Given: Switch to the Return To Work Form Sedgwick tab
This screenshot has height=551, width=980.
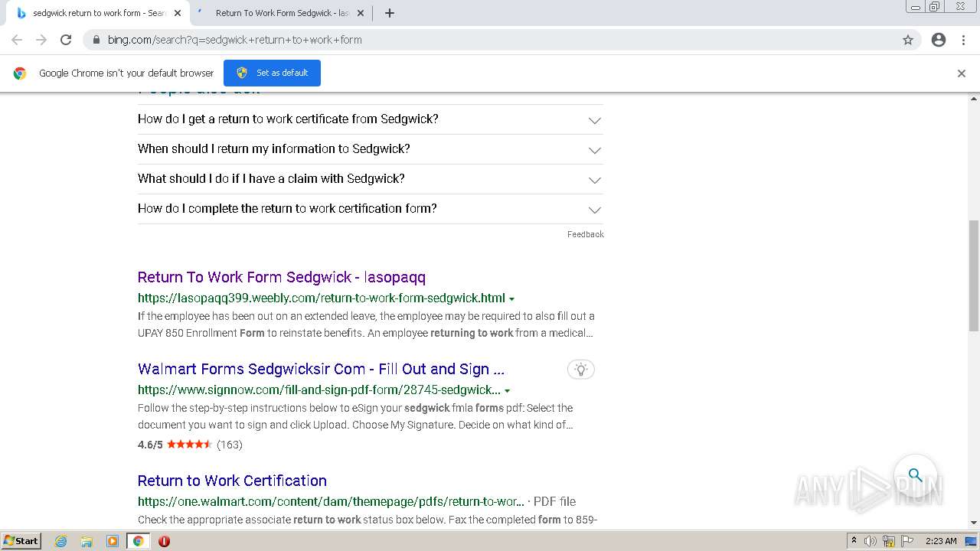Looking at the screenshot, I should [x=279, y=13].
